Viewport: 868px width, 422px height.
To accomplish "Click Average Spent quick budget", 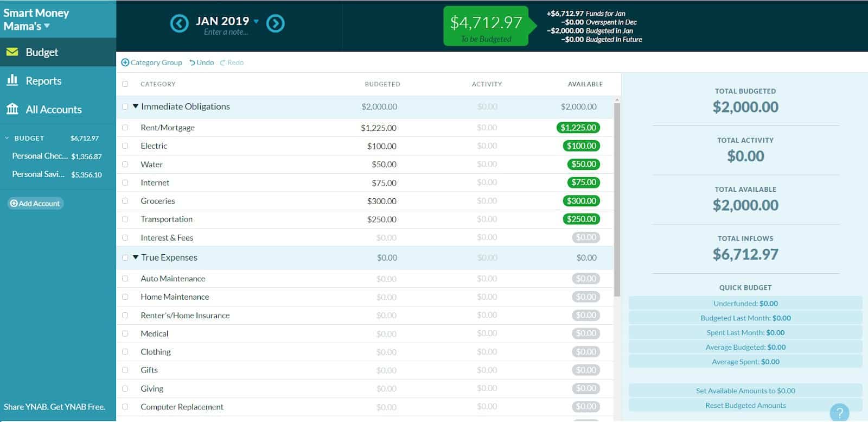I will click(745, 362).
